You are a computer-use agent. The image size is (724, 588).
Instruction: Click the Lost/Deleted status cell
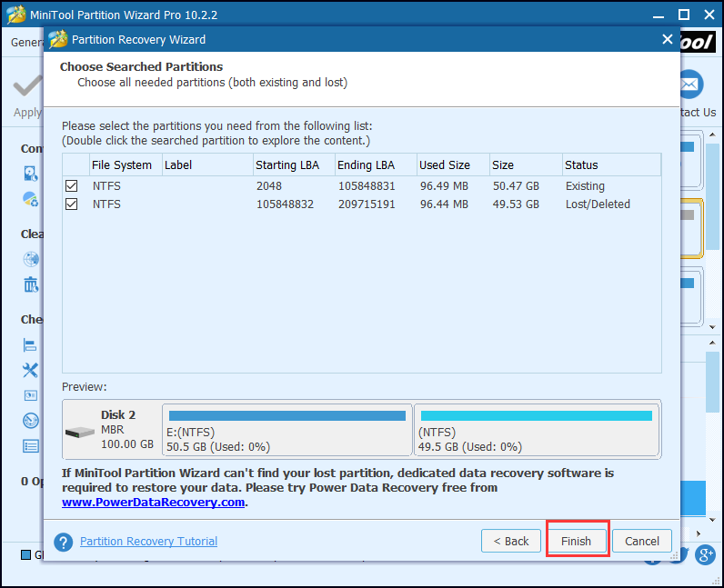click(x=598, y=204)
